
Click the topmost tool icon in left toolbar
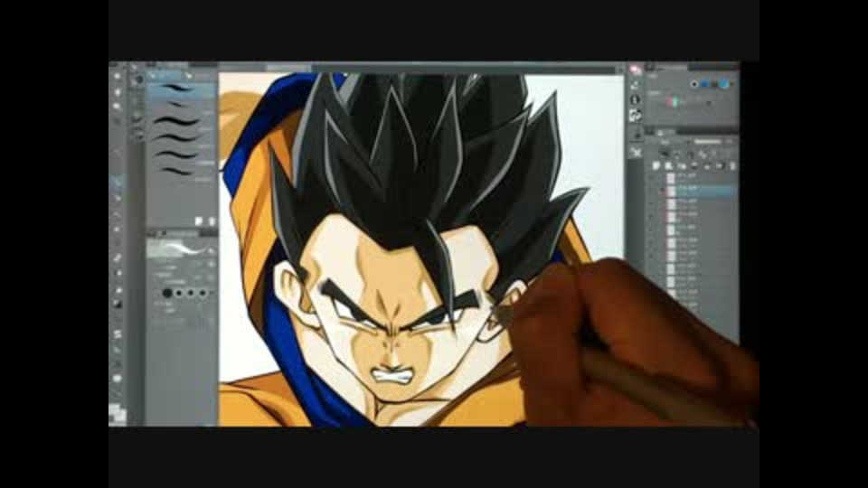(x=118, y=76)
